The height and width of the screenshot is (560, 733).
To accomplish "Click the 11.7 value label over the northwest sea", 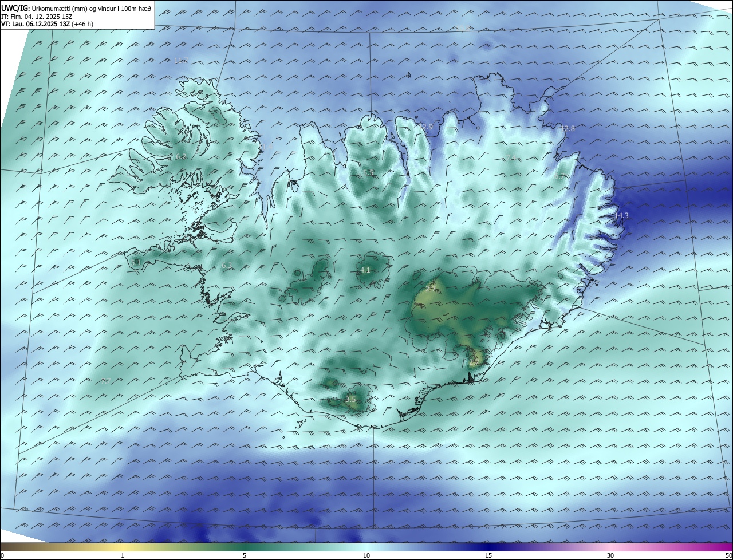I will pyautogui.click(x=181, y=61).
